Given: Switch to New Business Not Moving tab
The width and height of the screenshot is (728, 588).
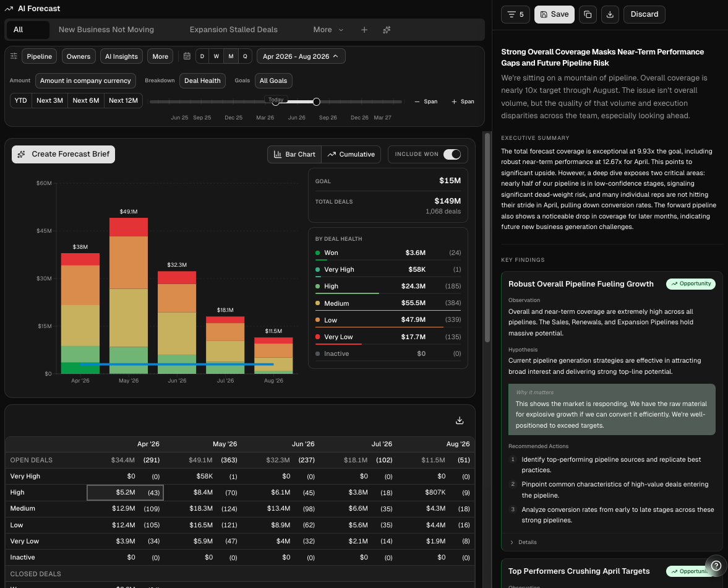Looking at the screenshot, I should (x=106, y=30).
